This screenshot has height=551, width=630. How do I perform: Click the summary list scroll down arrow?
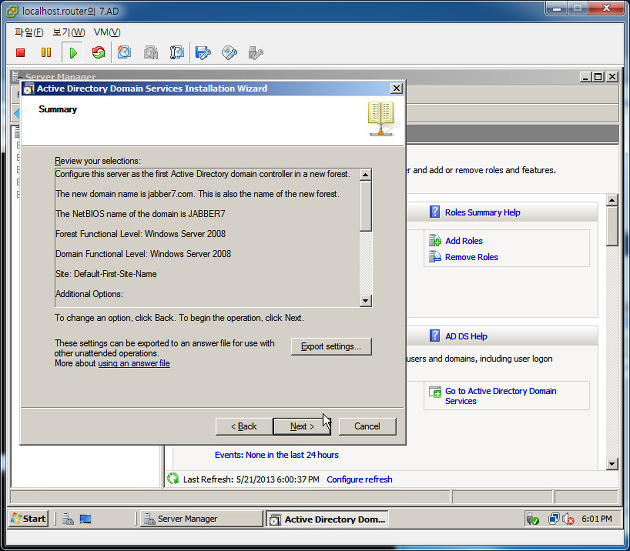pyautogui.click(x=365, y=300)
